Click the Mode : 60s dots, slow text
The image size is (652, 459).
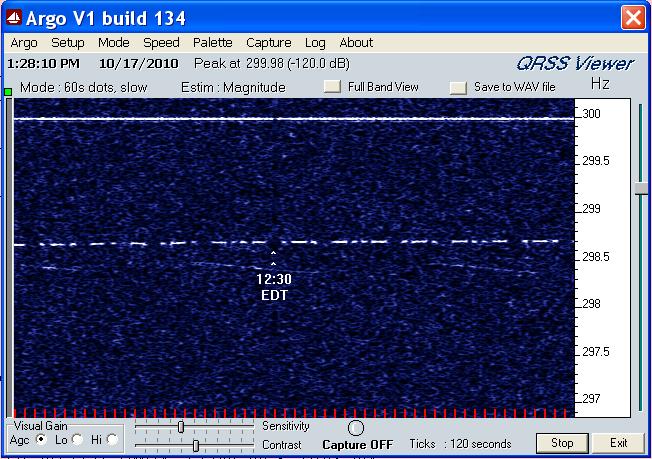pyautogui.click(x=84, y=87)
